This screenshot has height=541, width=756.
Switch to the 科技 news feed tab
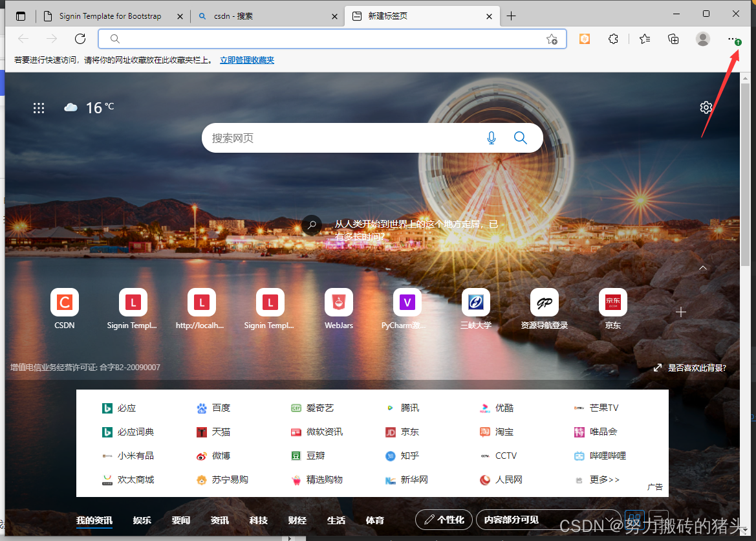click(x=258, y=520)
